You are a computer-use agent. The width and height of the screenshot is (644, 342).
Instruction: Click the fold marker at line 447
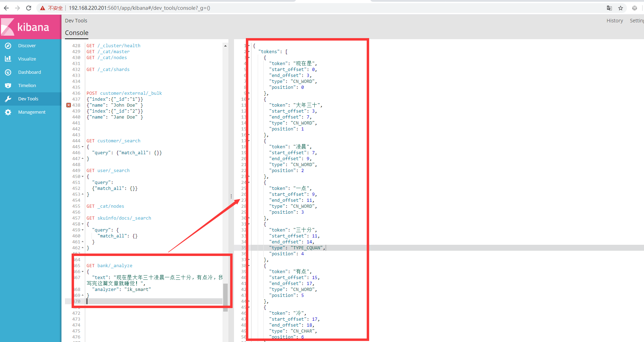pyautogui.click(x=83, y=159)
